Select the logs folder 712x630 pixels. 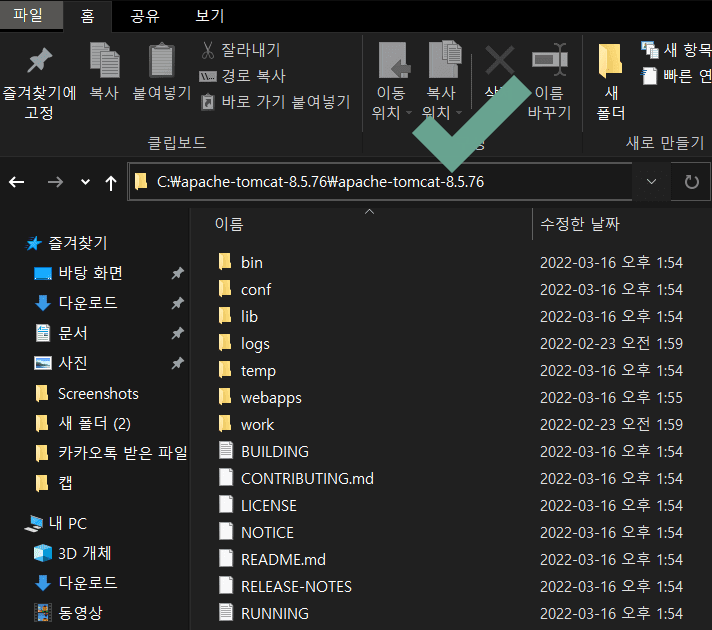coord(255,343)
